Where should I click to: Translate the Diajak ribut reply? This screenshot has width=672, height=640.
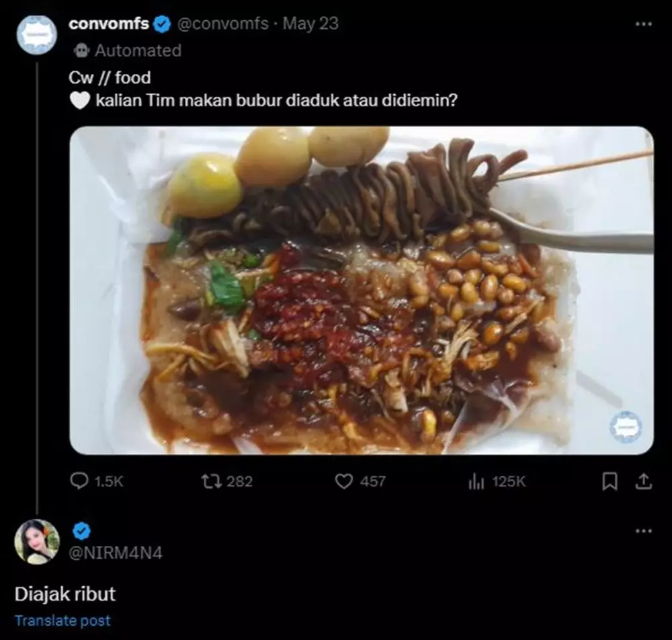tap(62, 621)
